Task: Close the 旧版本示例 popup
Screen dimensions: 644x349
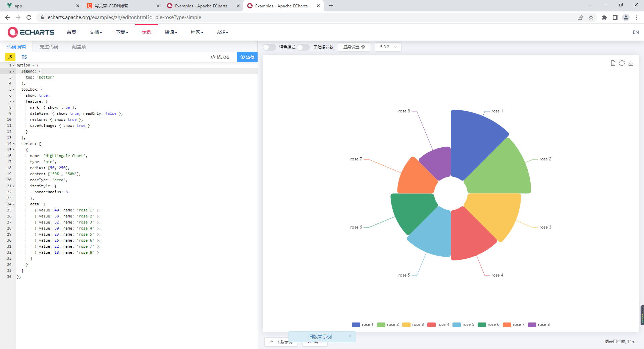Action: click(350, 336)
